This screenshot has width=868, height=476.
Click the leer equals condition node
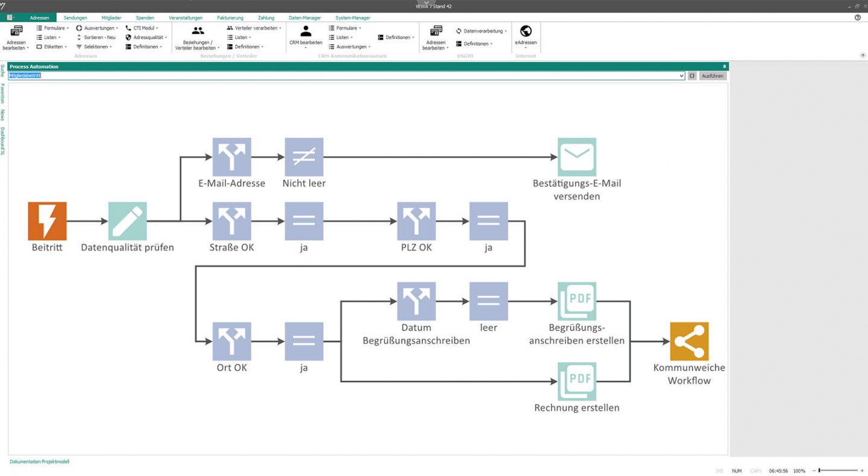pos(488,301)
